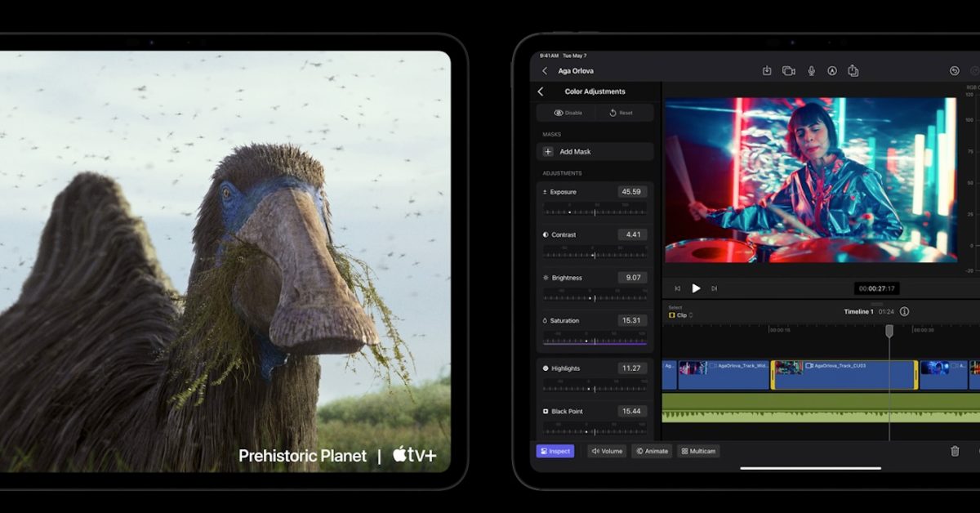
Task: Add Mask to the clip
Action: (x=595, y=152)
